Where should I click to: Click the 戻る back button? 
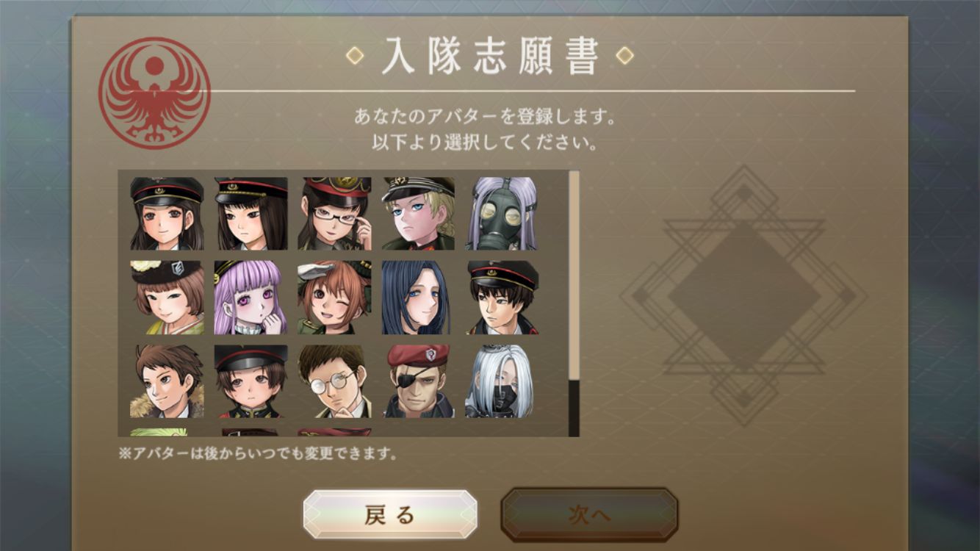(x=390, y=514)
